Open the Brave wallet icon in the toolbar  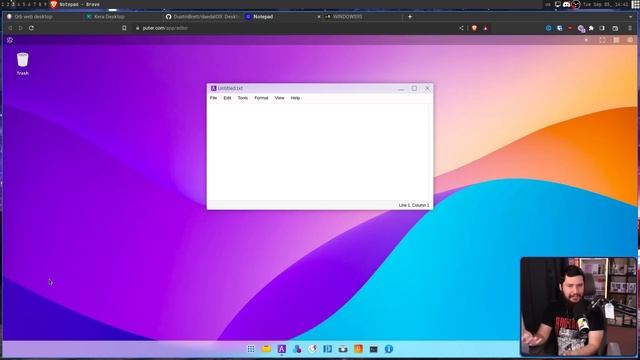[x=615, y=28]
